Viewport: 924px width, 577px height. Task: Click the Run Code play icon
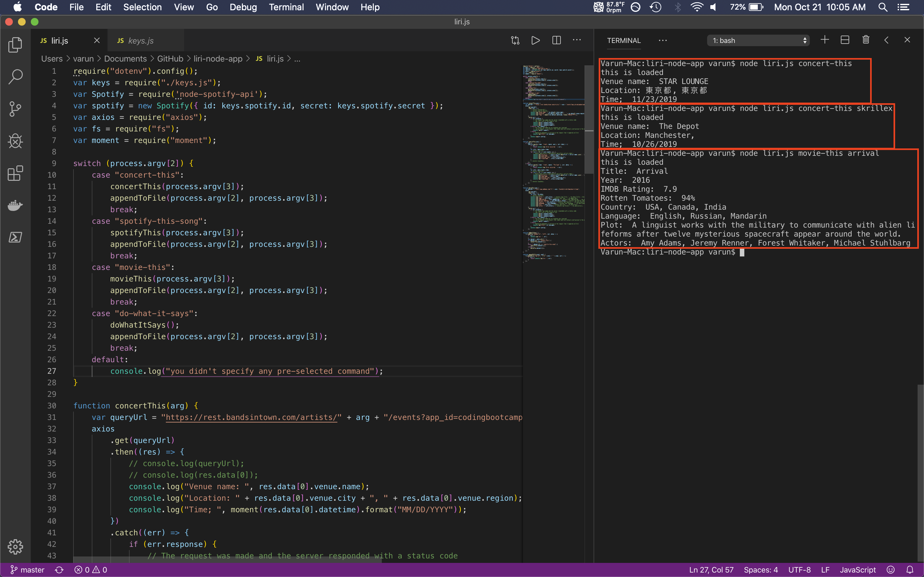(535, 40)
